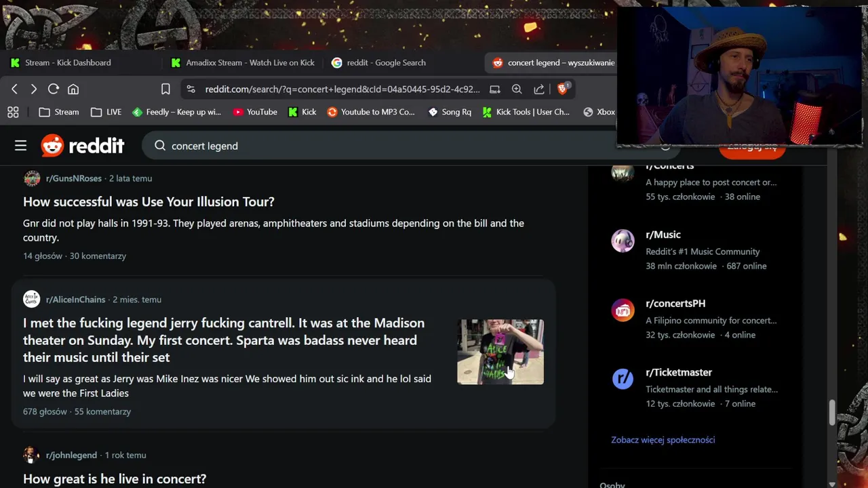Click the Gnr did not play halls snippet
The height and width of the screenshot is (488, 868).
point(273,230)
